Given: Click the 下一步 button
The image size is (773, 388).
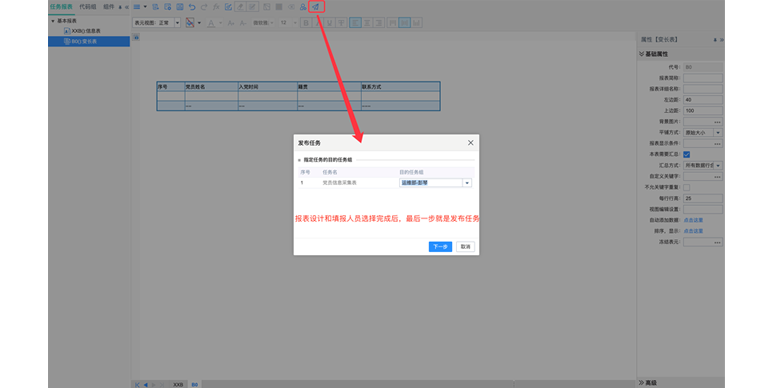Looking at the screenshot, I should point(440,247).
